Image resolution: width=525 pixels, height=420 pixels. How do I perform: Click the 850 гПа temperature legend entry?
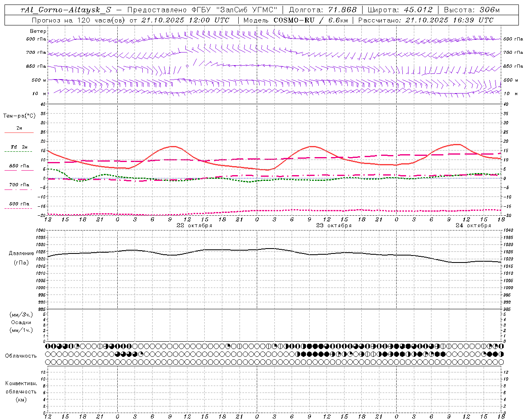point(19,166)
